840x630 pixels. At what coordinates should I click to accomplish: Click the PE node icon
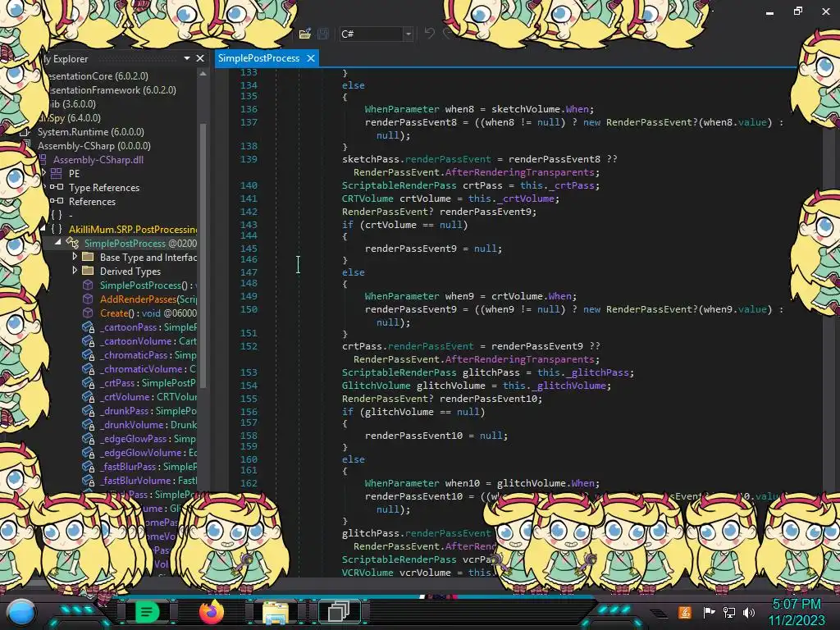57,174
